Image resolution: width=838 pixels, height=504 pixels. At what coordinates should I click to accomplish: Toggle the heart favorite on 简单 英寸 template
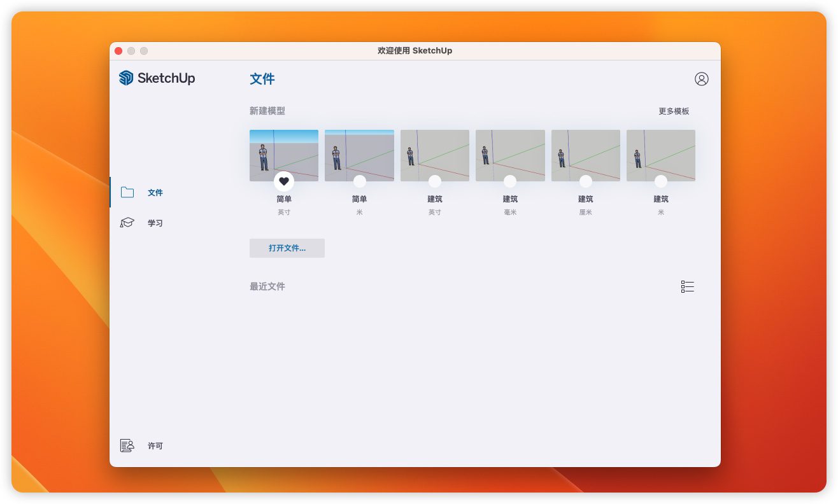(284, 181)
